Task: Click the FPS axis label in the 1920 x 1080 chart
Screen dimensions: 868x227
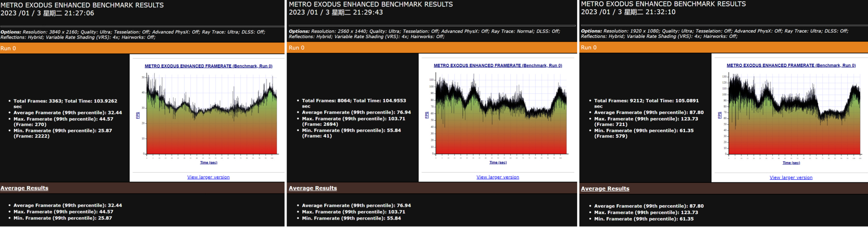Action: pyautogui.click(x=719, y=115)
